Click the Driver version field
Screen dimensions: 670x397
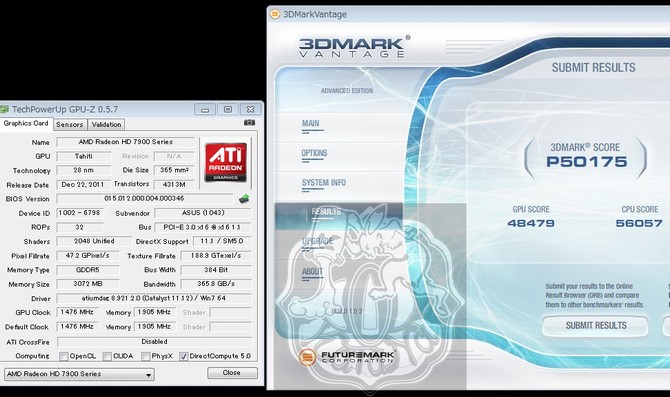pos(154,298)
